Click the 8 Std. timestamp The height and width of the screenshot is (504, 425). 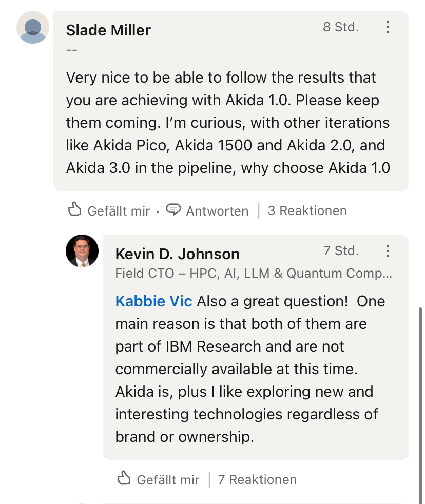340,27
